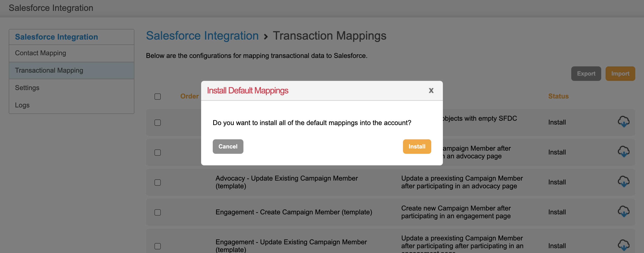644x253 pixels.
Task: Cancel the default mappings installation
Action: 228,146
